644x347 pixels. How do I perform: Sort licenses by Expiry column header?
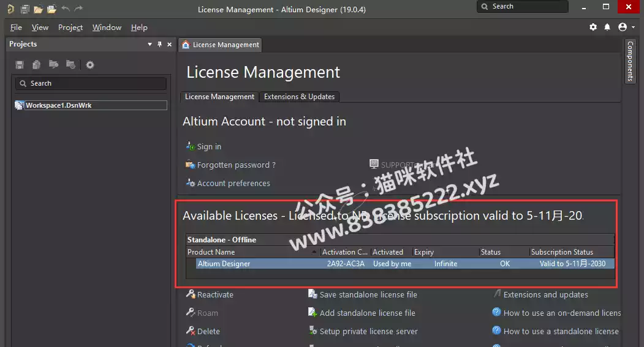[x=445, y=252]
